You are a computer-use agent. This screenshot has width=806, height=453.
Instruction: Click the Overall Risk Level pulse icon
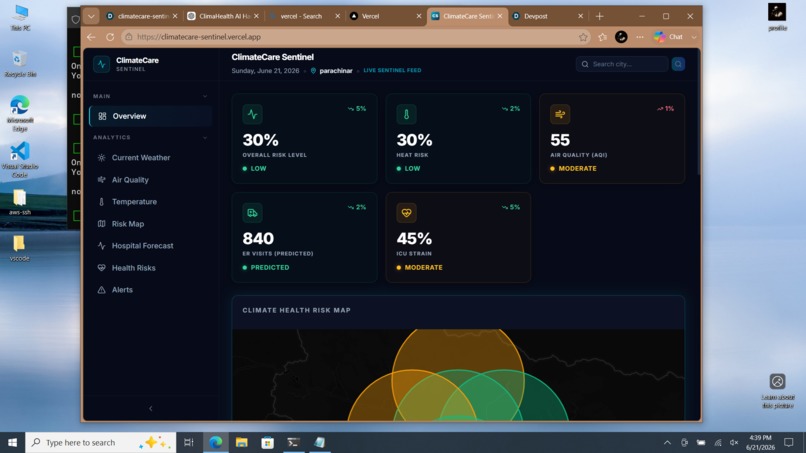[x=252, y=114]
